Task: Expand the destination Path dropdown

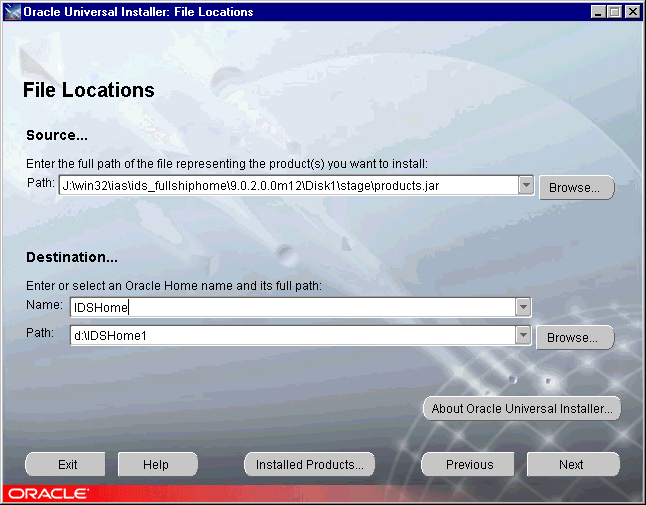Action: click(523, 335)
